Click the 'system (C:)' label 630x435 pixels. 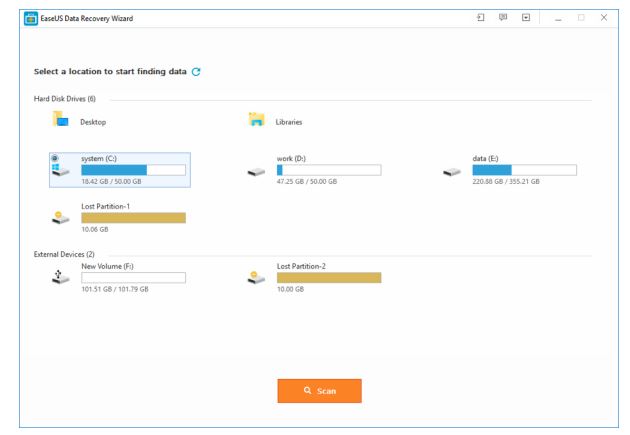pyautogui.click(x=99, y=159)
